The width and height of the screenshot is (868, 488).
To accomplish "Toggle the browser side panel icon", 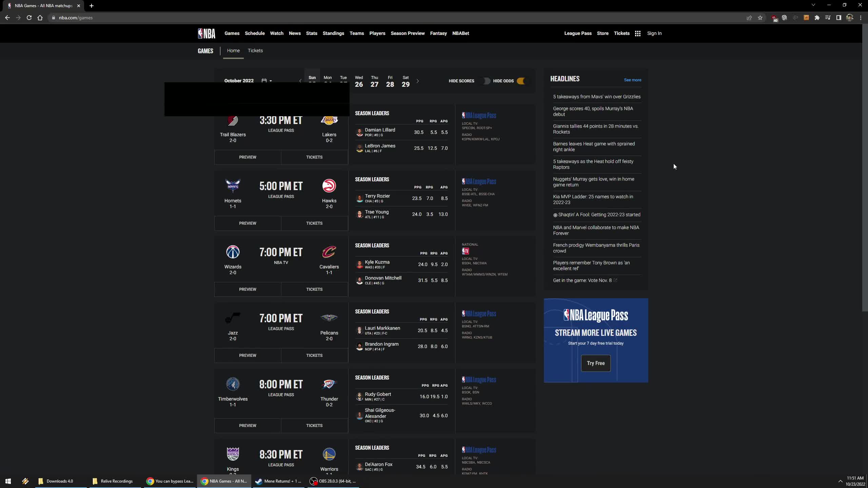I will pyautogui.click(x=839, y=18).
